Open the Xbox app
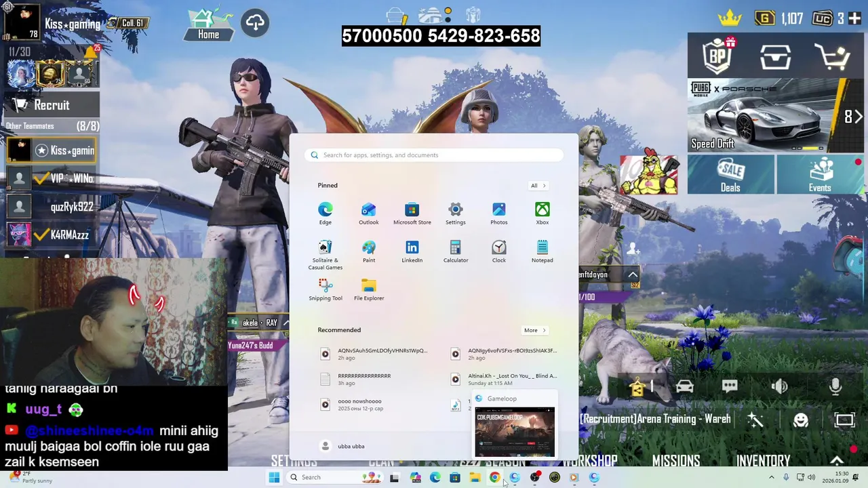The width and height of the screenshot is (868, 488). click(542, 213)
